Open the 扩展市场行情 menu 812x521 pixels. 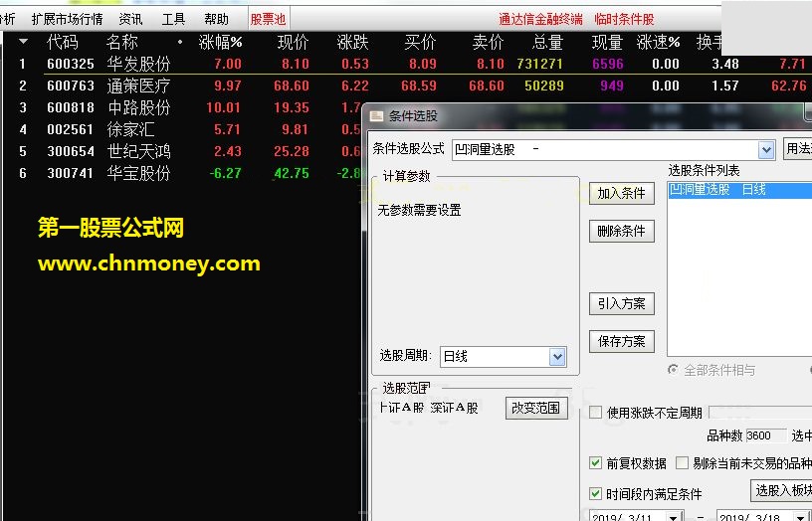pyautogui.click(x=68, y=20)
